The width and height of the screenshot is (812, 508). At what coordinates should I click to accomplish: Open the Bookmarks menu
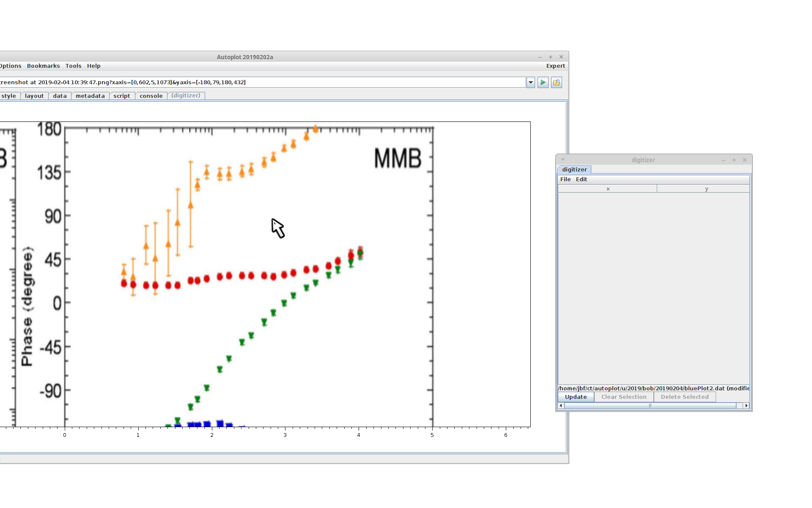tap(43, 66)
